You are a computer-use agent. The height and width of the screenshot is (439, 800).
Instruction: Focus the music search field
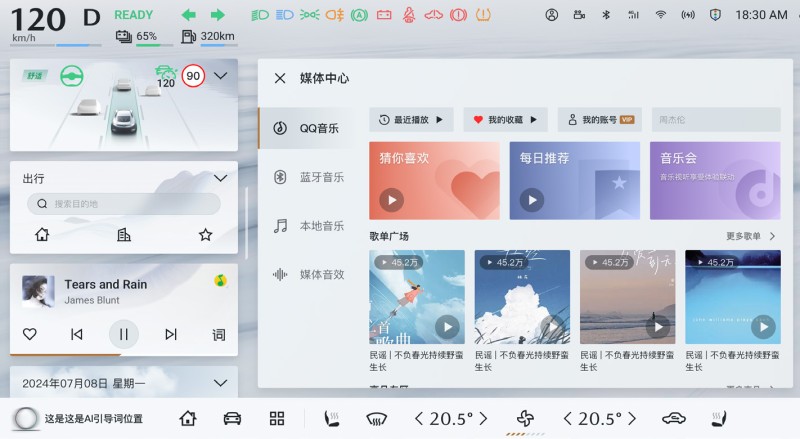click(716, 119)
